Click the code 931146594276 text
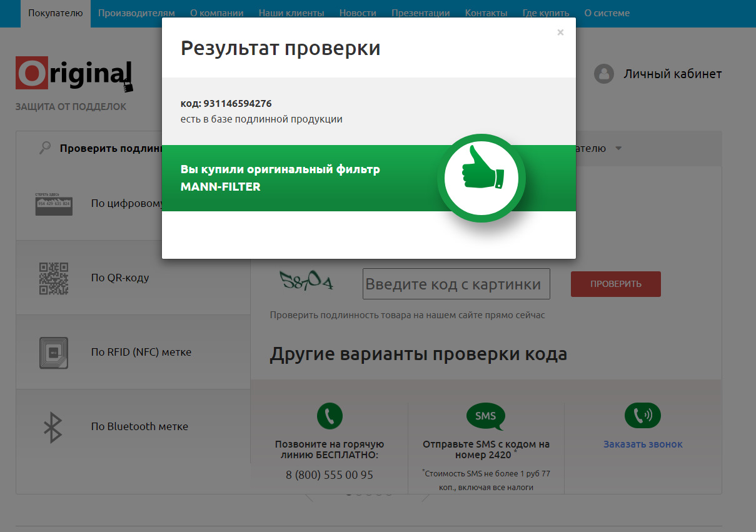Viewport: 756px width, 532px height. 238,104
